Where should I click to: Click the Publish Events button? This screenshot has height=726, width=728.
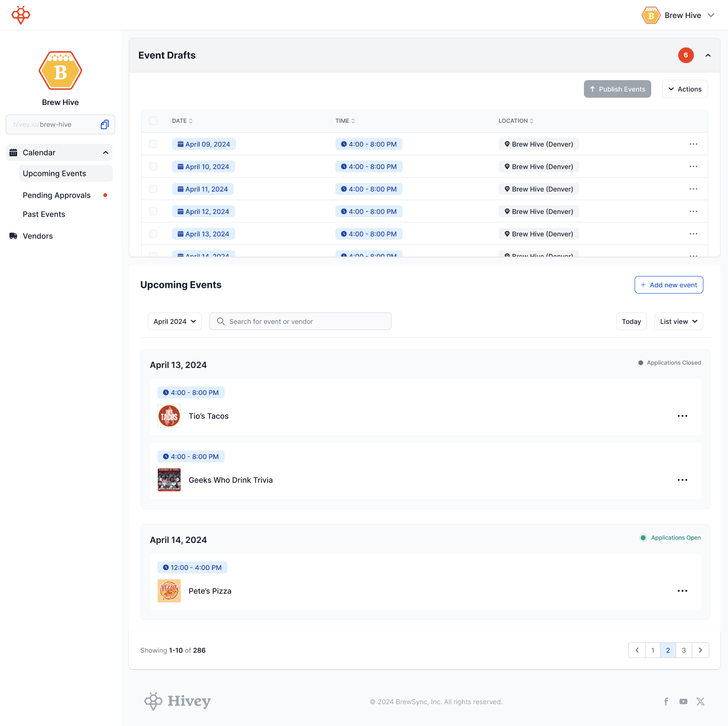pyautogui.click(x=618, y=89)
